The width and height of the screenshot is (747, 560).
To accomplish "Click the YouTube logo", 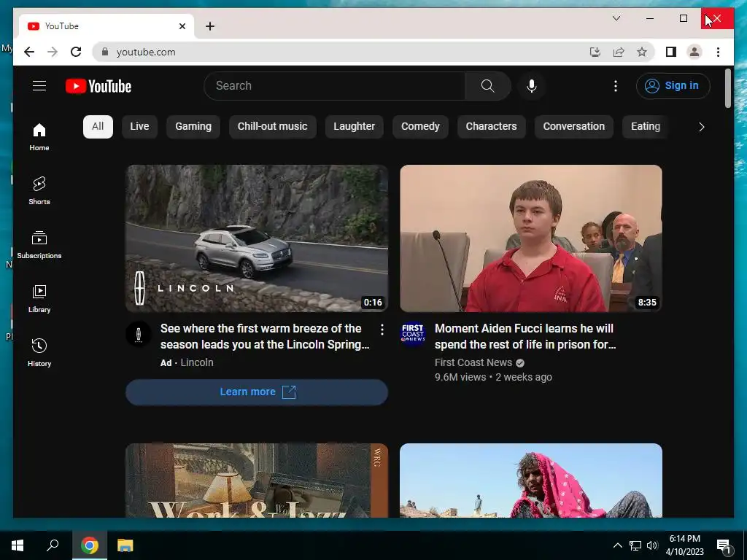I will point(98,86).
